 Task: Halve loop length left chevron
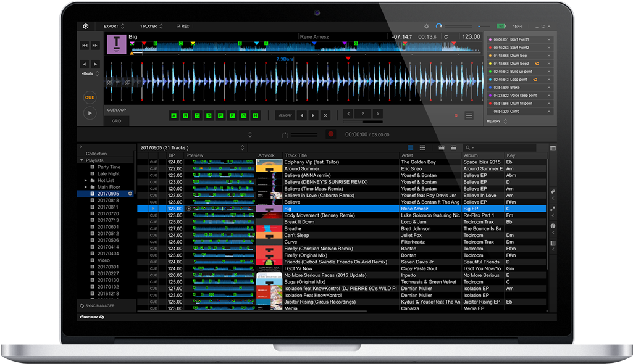(x=348, y=114)
